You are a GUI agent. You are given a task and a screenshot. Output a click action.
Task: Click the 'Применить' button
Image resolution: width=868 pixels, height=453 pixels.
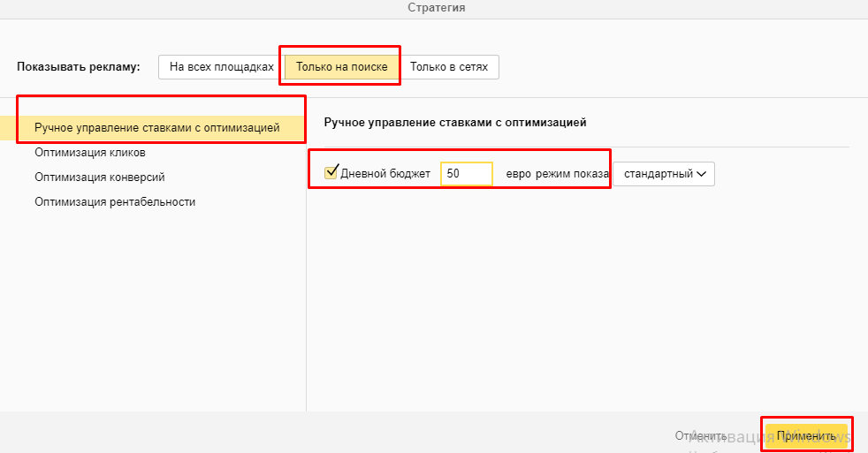pyautogui.click(x=806, y=436)
